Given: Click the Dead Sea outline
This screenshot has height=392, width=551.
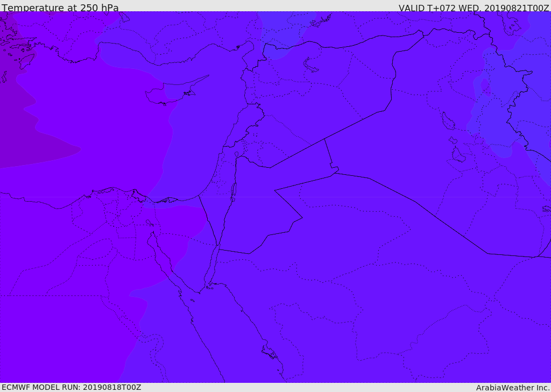Looking at the screenshot, I should pos(233,192).
